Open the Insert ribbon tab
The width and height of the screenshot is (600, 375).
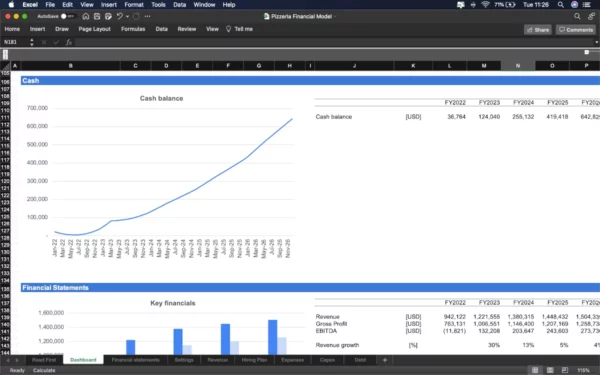tap(38, 29)
